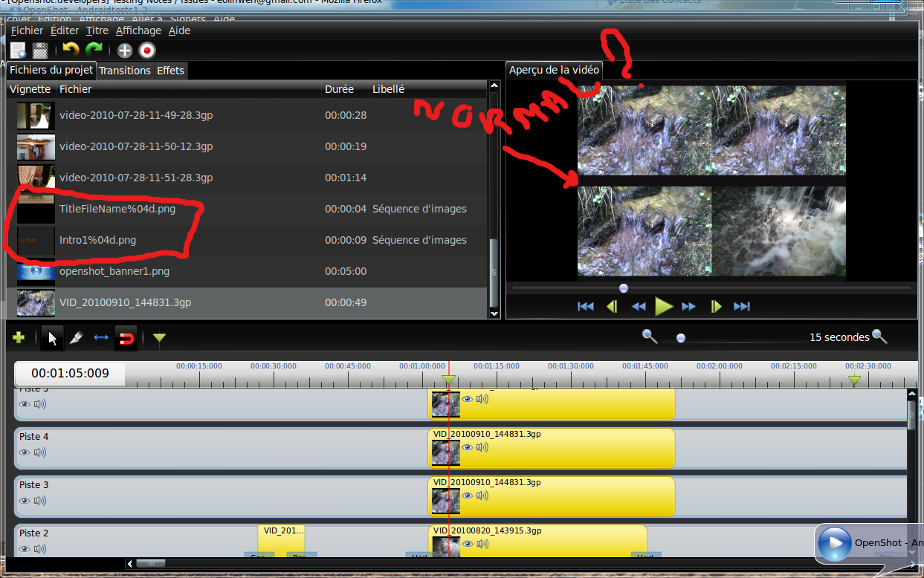Click the Redo arrow in the toolbar
The image size is (924, 578).
pyautogui.click(x=94, y=50)
